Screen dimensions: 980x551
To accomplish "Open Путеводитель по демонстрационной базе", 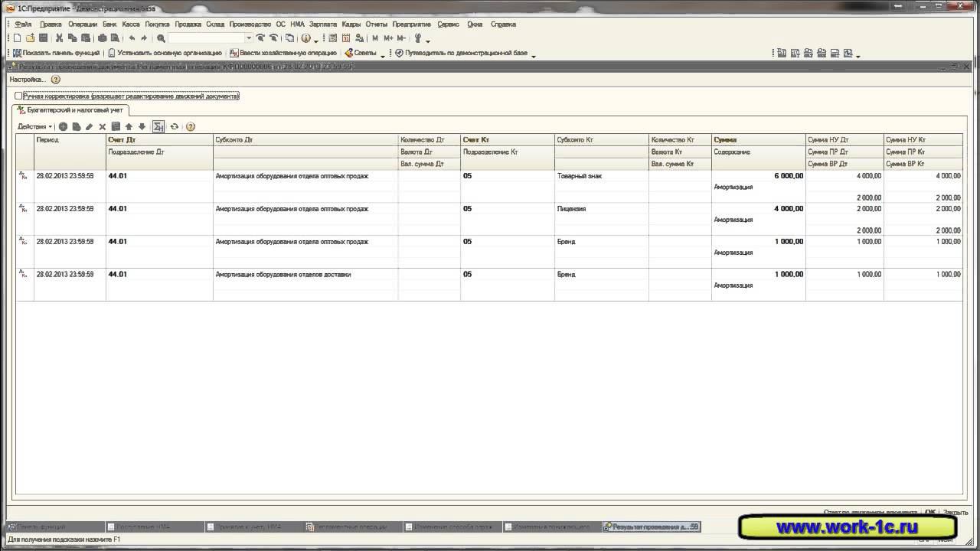I will click(462, 54).
